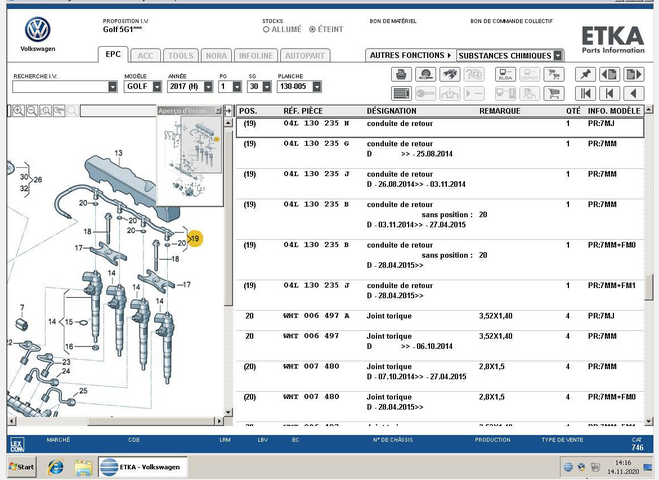Click the pushpin icon
Viewport: 659px width, 480px height.
click(585, 75)
